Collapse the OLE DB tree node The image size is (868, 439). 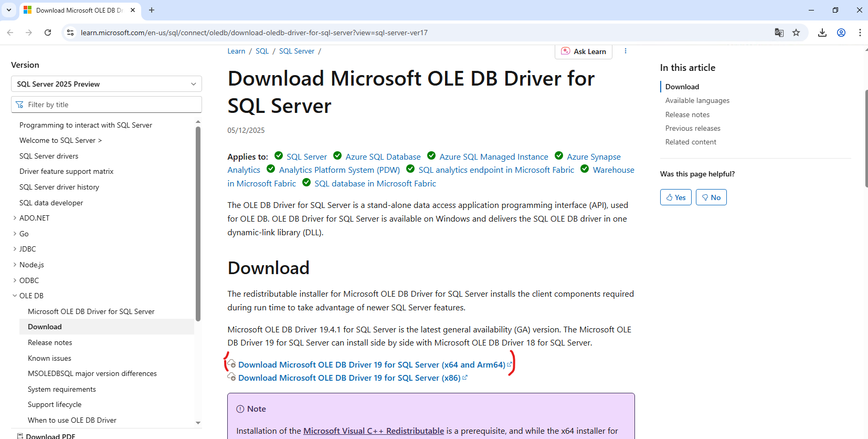click(x=15, y=296)
